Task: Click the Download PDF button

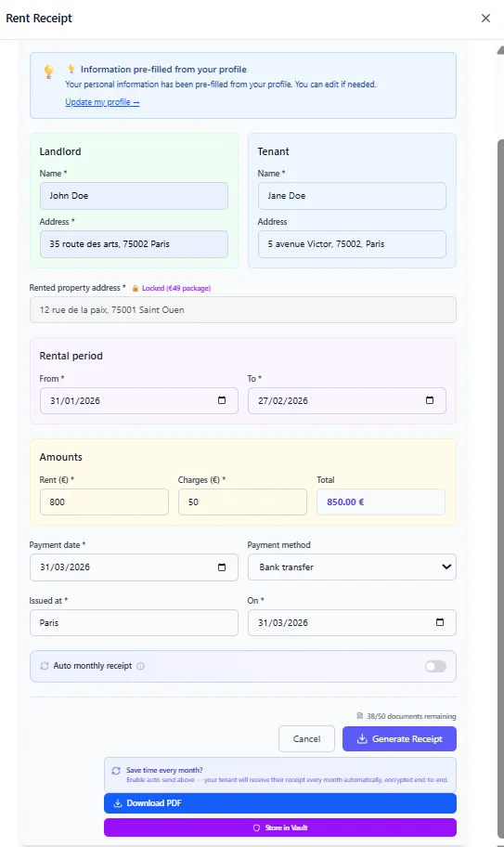Action: [x=280, y=803]
